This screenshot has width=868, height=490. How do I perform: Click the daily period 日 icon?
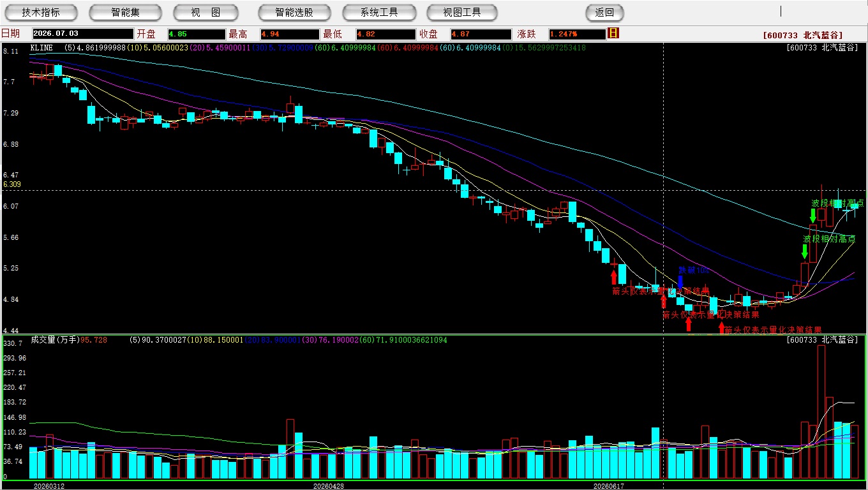click(x=613, y=33)
